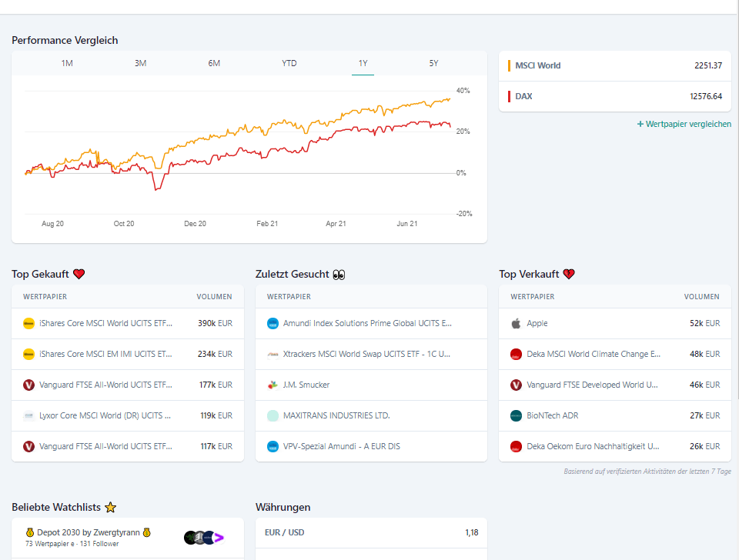Select the 1Y chart period tab
The image size is (739, 560).
coord(363,63)
